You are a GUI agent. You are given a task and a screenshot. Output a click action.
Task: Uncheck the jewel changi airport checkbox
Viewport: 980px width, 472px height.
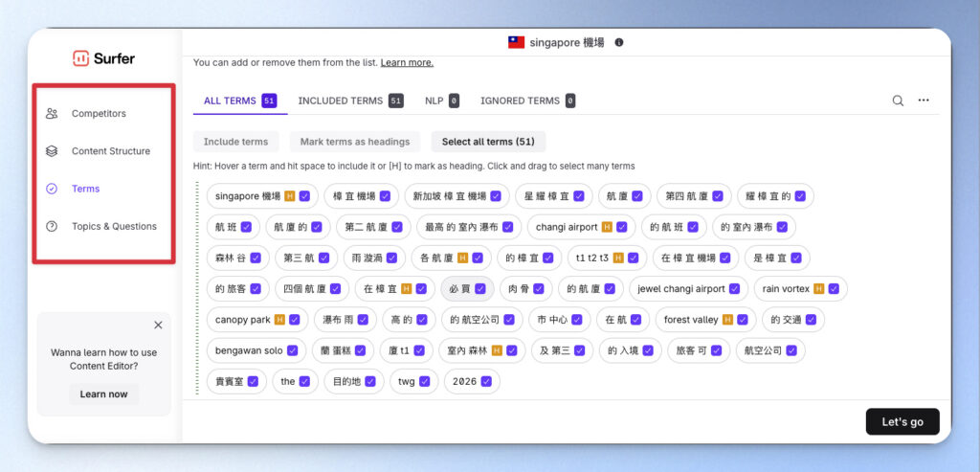coord(734,289)
